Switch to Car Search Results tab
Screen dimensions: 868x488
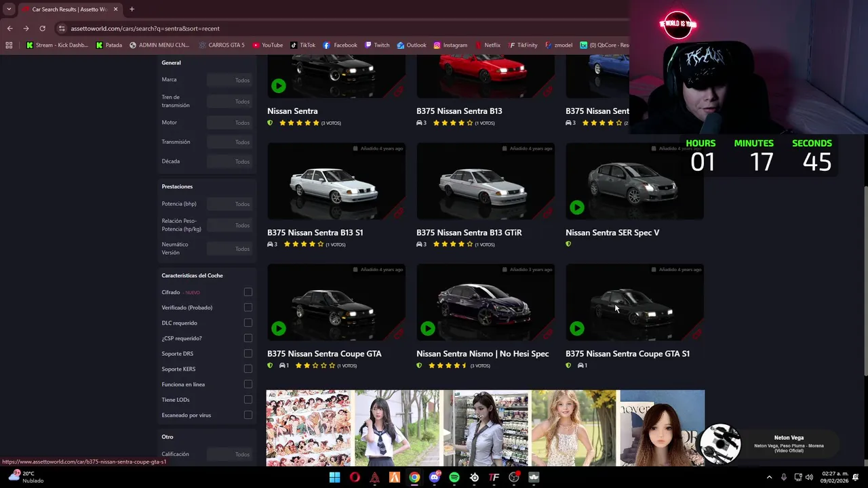pos(69,9)
